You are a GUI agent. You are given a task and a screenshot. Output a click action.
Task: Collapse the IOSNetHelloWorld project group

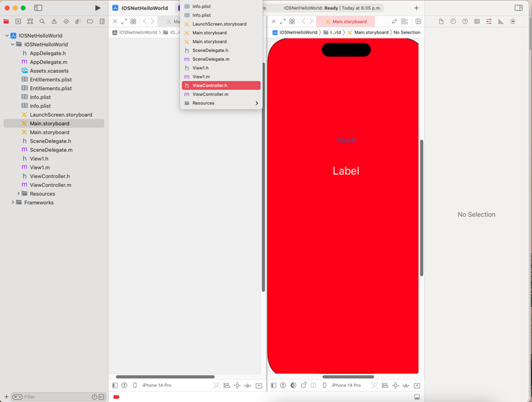(x=6, y=36)
